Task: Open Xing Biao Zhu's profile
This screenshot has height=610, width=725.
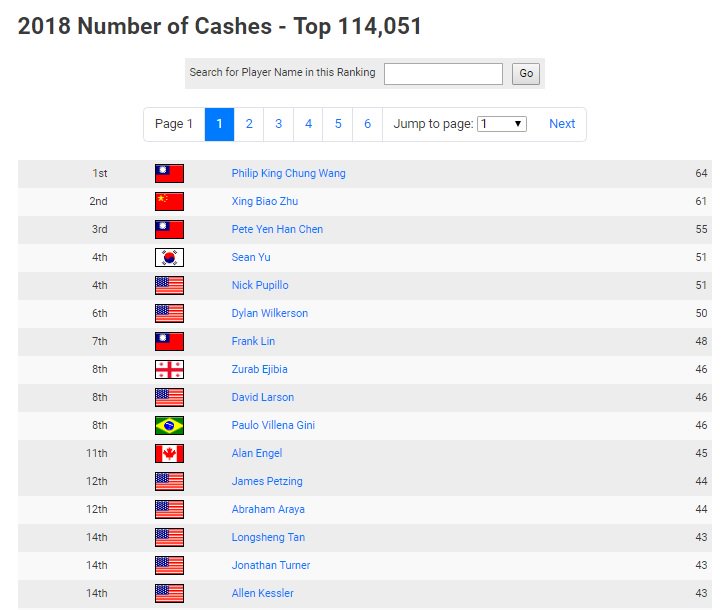Action: point(265,202)
